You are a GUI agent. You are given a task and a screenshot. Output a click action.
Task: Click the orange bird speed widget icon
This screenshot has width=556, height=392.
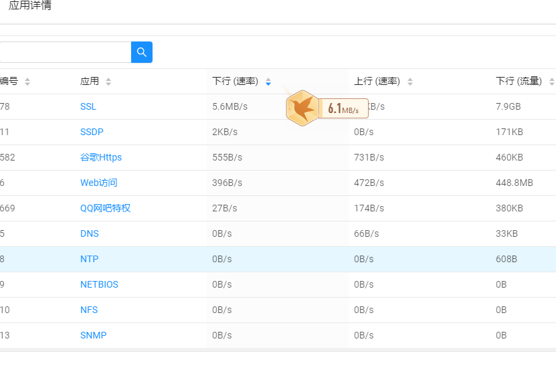point(302,107)
